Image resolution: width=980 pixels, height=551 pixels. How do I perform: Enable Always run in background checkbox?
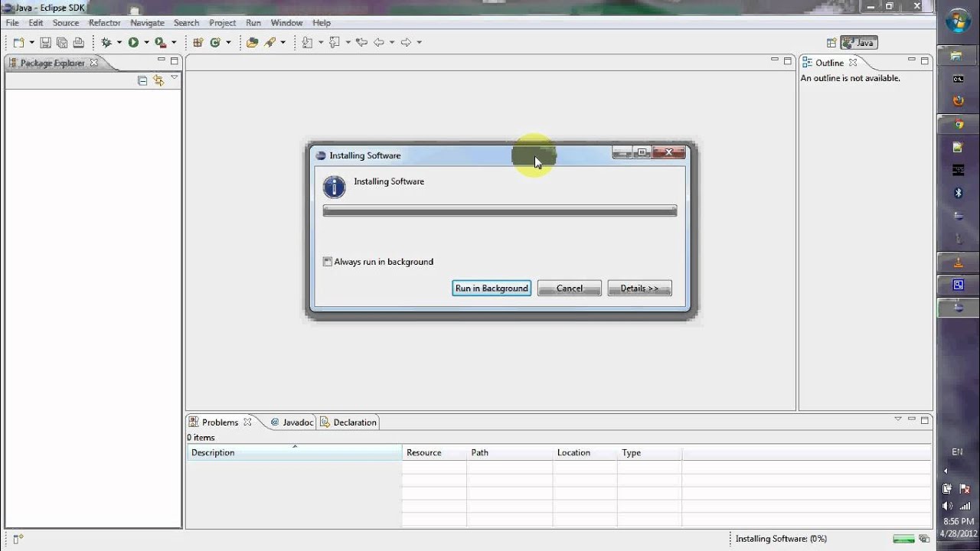(328, 262)
